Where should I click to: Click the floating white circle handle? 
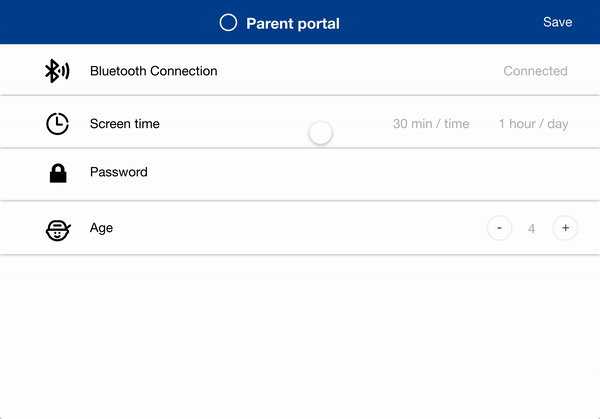pos(320,133)
